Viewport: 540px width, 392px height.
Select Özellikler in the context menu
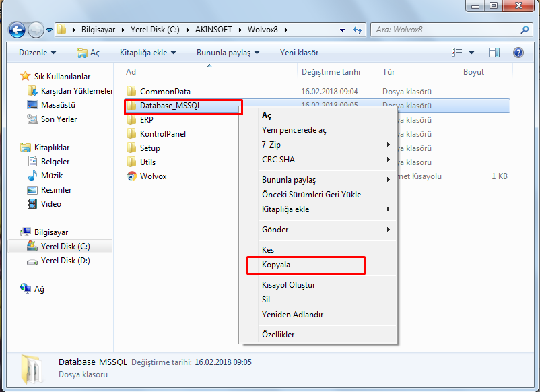pyautogui.click(x=278, y=335)
